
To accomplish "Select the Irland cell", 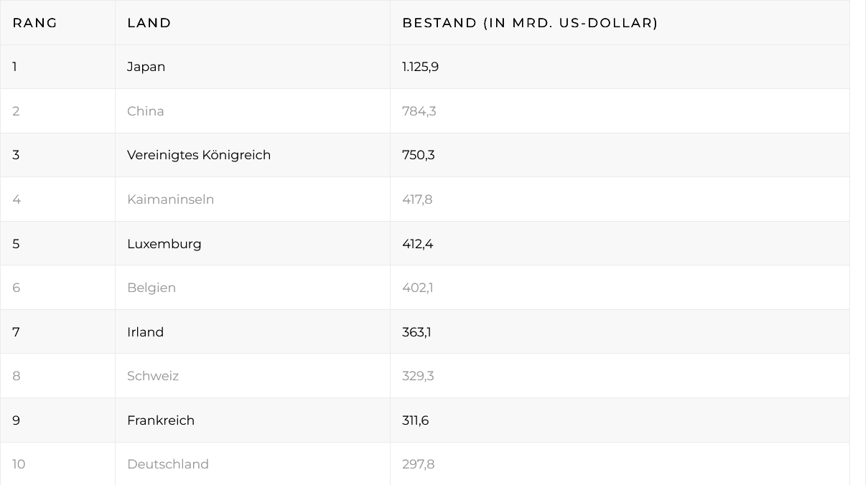I will (x=146, y=332).
